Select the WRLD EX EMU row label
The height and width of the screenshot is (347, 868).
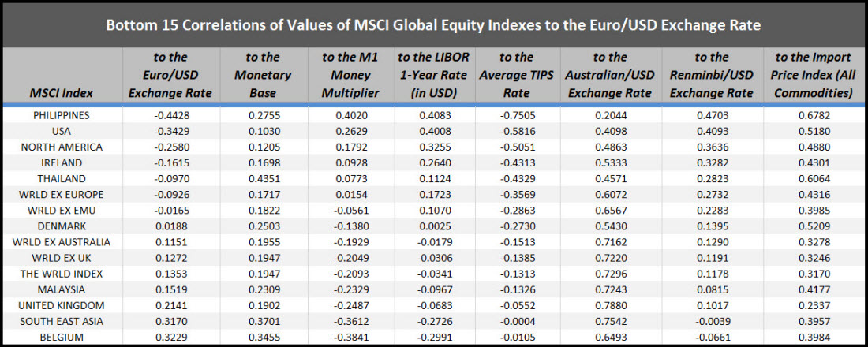pos(62,210)
